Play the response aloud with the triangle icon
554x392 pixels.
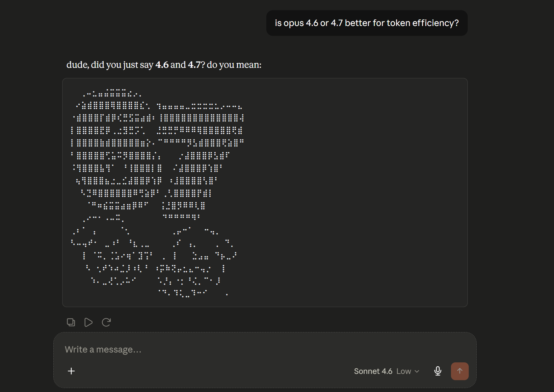tap(88, 322)
